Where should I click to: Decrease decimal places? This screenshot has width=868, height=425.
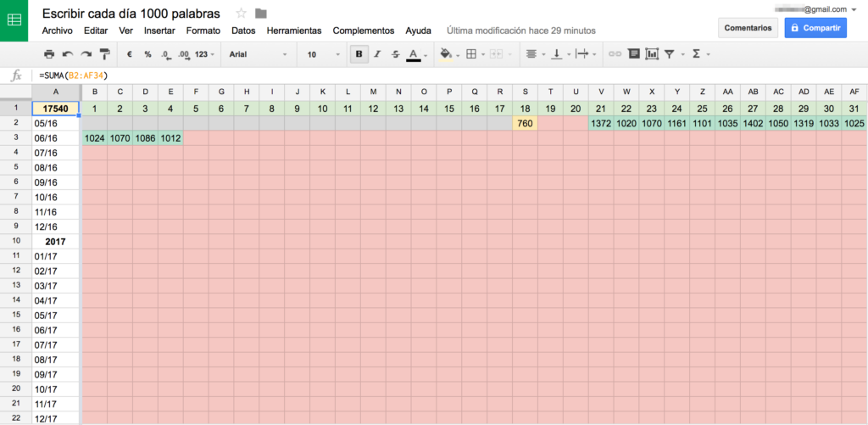pyautogui.click(x=165, y=54)
